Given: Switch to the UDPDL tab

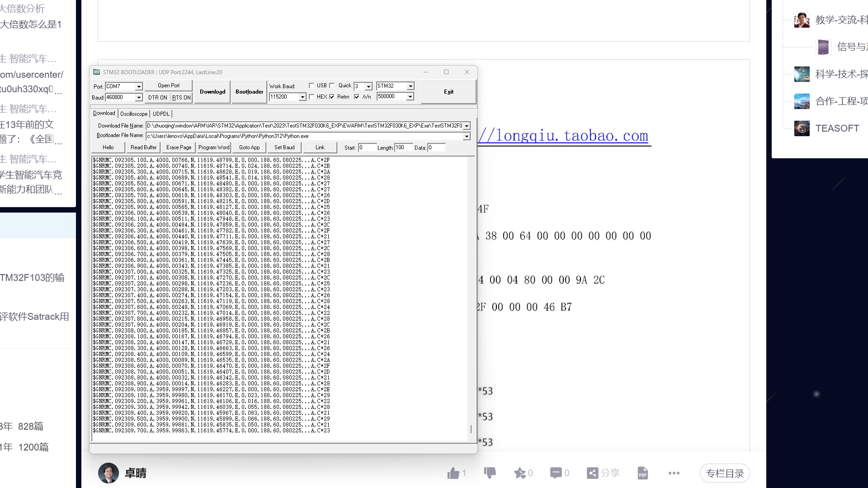Looking at the screenshot, I should 161,113.
